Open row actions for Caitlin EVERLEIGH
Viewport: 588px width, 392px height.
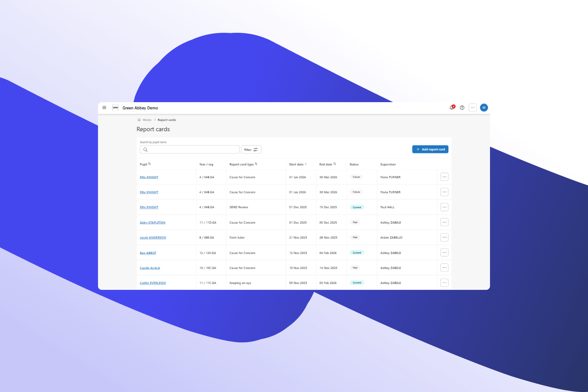point(444,283)
